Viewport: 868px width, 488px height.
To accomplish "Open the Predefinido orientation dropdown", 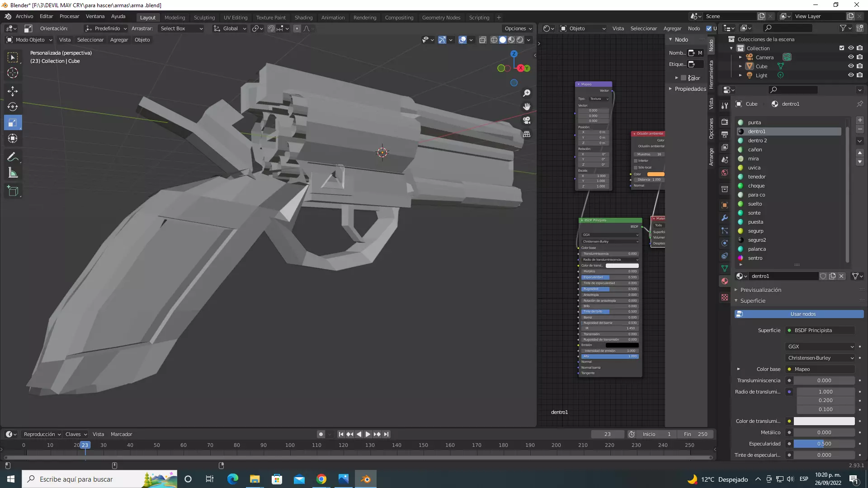I will pyautogui.click(x=106, y=28).
